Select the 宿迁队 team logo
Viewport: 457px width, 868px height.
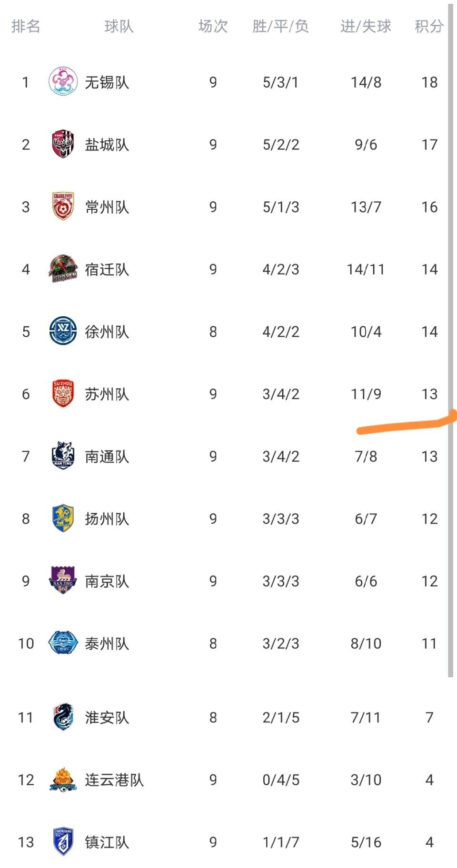click(63, 269)
